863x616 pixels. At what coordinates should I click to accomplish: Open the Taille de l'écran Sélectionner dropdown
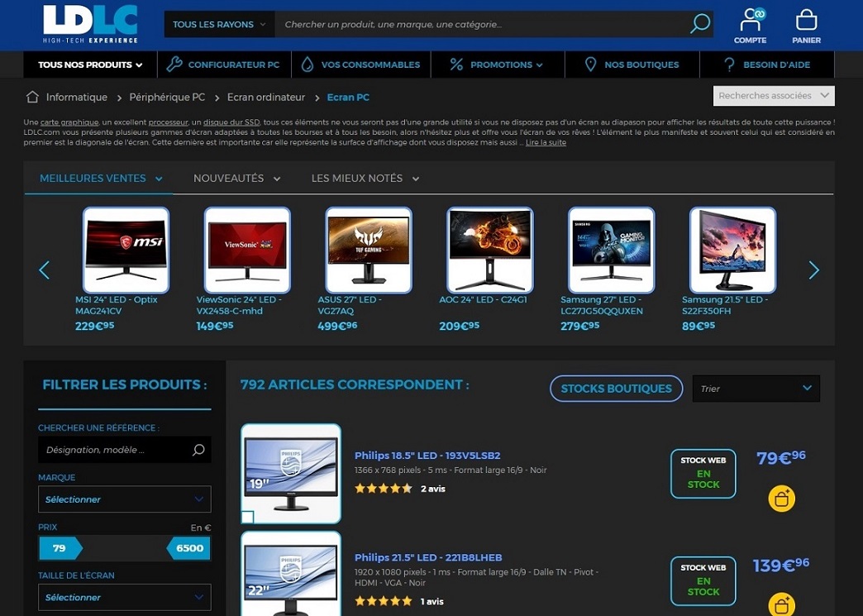[x=124, y=597]
